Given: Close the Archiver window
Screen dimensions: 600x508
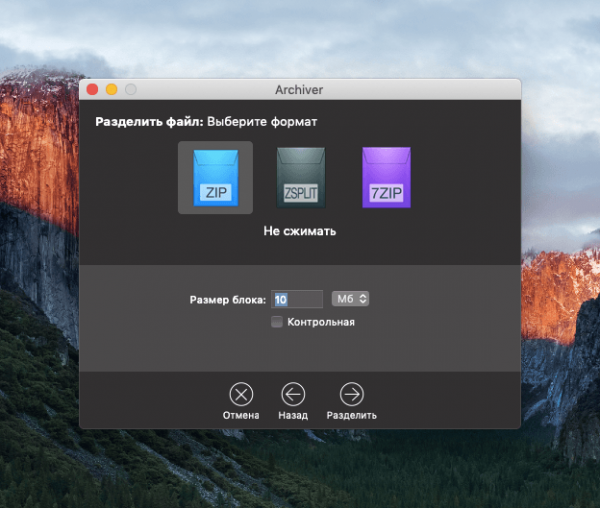Looking at the screenshot, I should [92, 90].
